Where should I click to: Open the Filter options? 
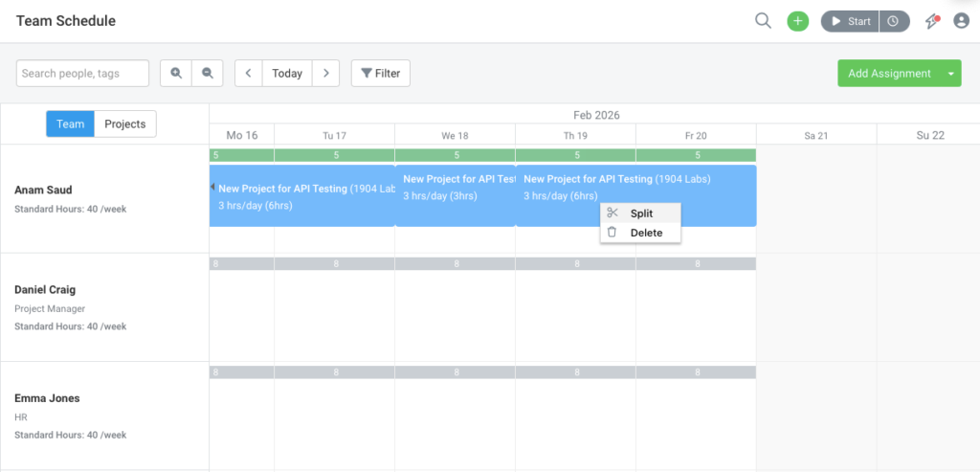[x=381, y=74]
